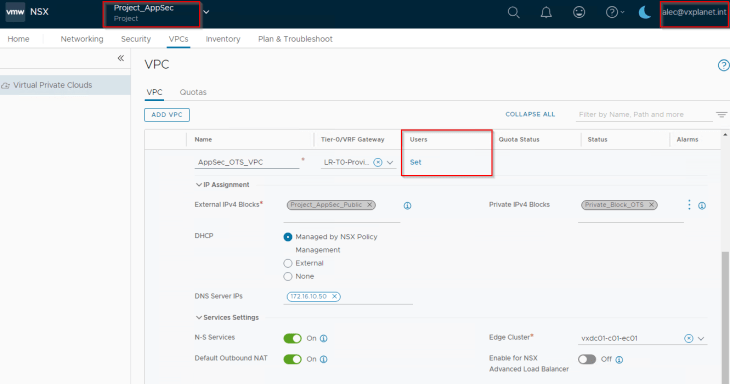
Task: Click the Tier-0/VRF Gateway column header
Action: tap(352, 140)
